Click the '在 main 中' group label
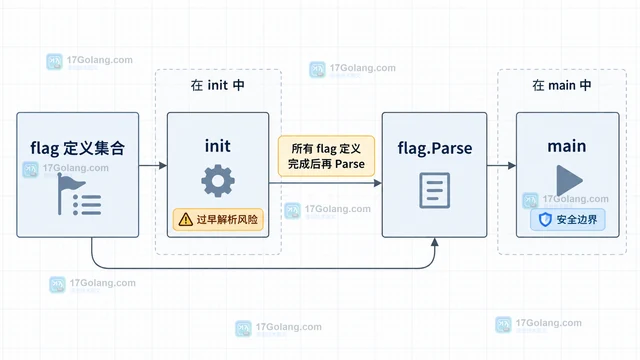 tap(562, 85)
